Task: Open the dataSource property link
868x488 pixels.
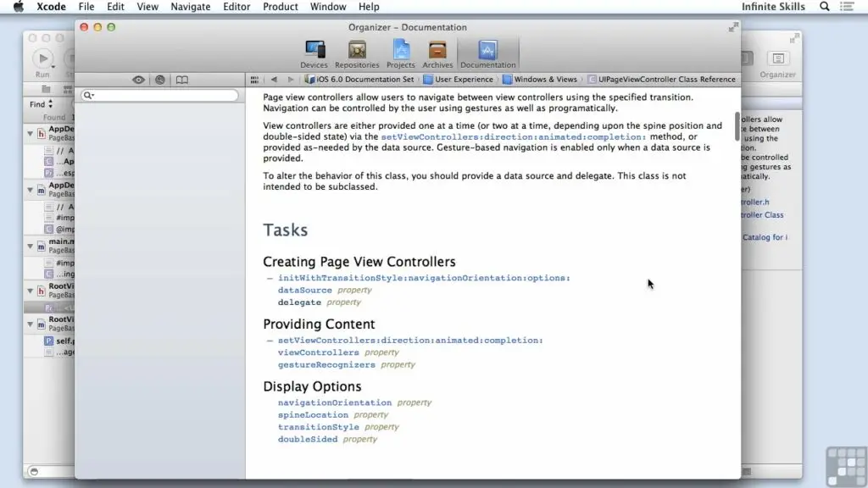Action: (305, 290)
